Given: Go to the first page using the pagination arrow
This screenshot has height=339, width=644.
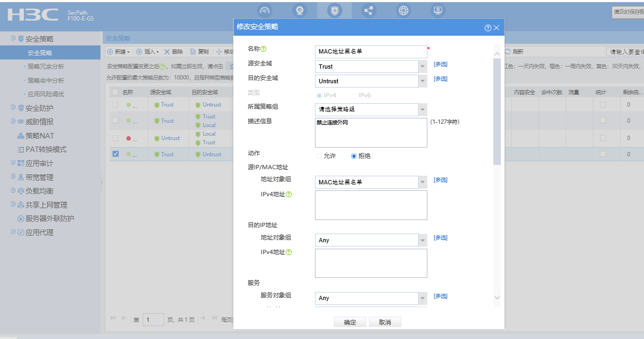Looking at the screenshot, I should 114,318.
